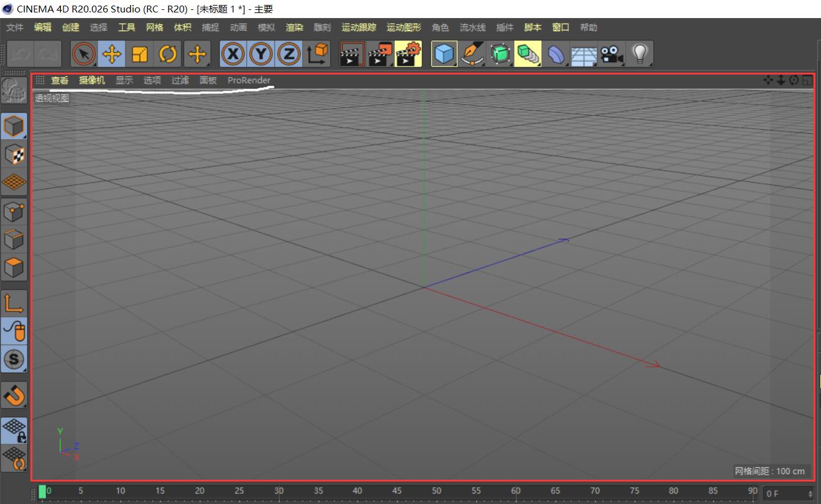Image resolution: width=821 pixels, height=504 pixels.
Task: Open the 窗口 menu
Action: pyautogui.click(x=561, y=27)
